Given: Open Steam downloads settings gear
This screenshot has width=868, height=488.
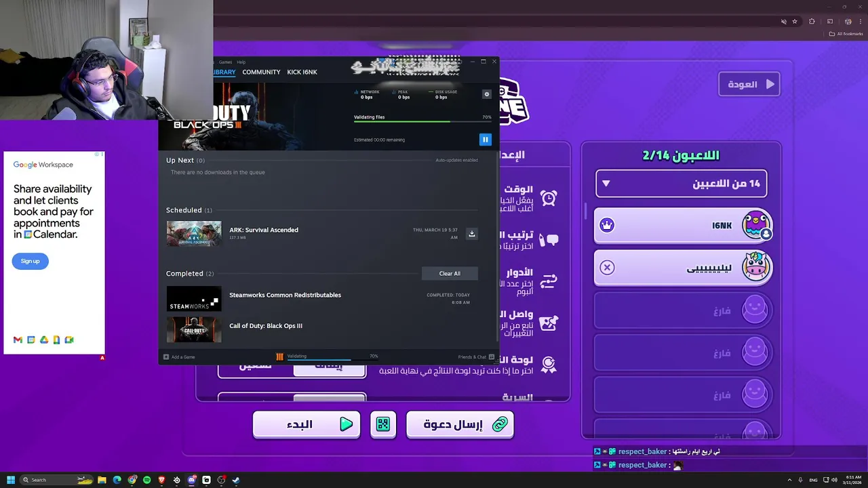Looking at the screenshot, I should pyautogui.click(x=486, y=94).
